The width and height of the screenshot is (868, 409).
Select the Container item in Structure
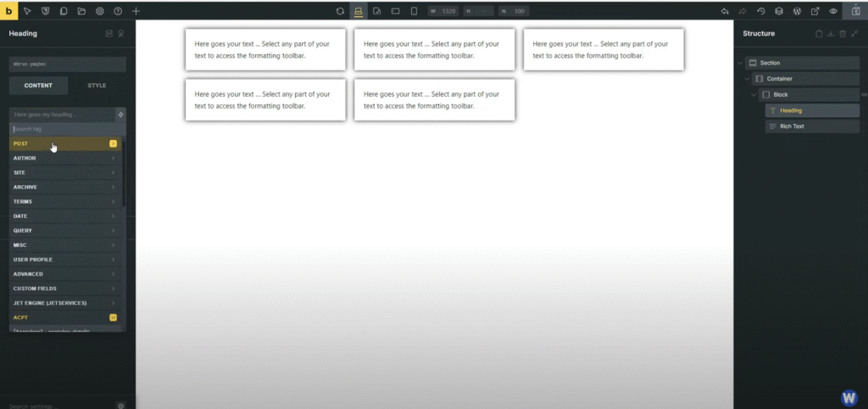(805, 79)
